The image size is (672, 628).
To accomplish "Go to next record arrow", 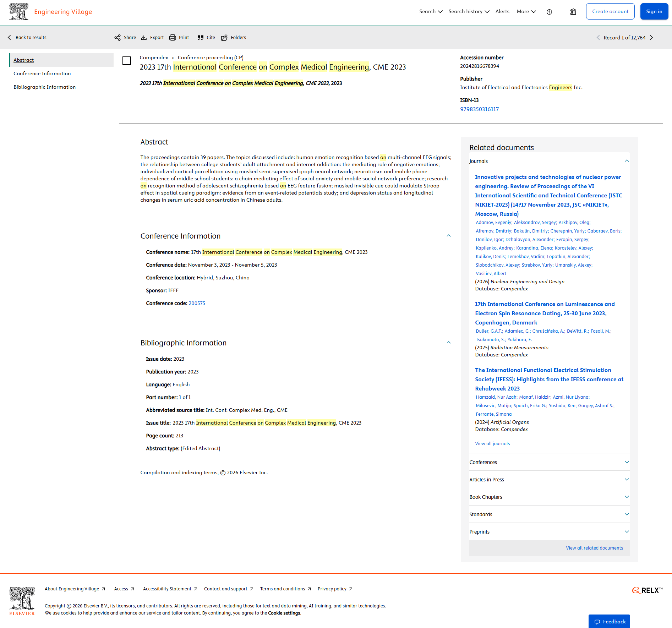I will (x=651, y=38).
